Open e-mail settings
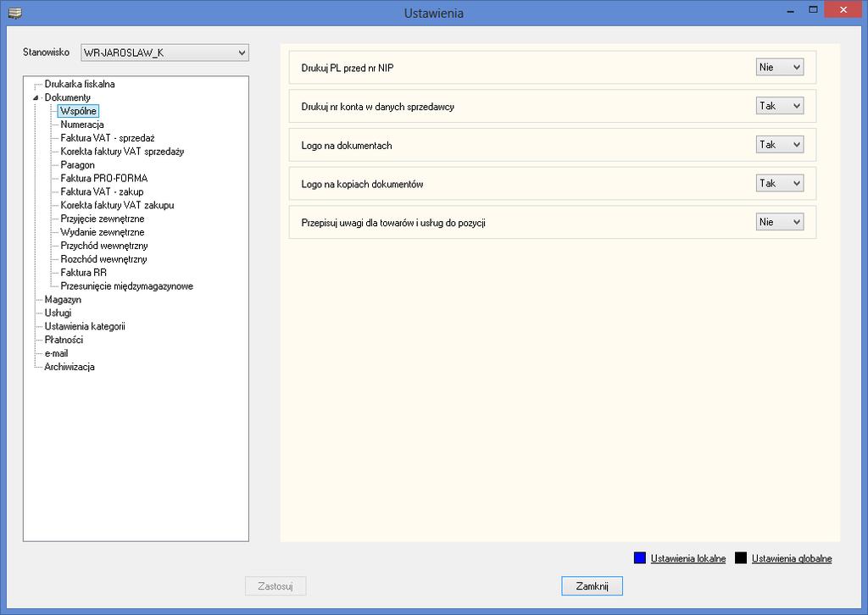Viewport: 868px width, 615px height. (56, 353)
